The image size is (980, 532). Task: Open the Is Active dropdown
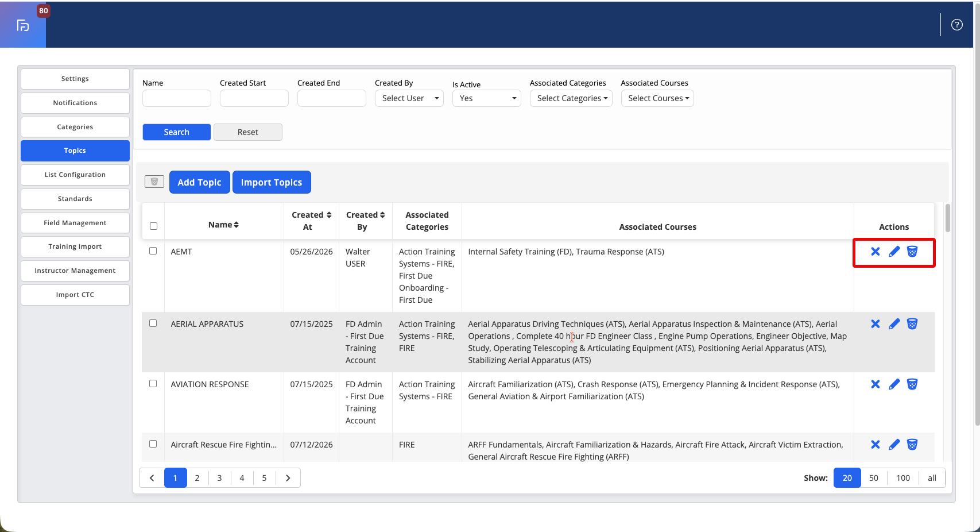click(x=487, y=98)
